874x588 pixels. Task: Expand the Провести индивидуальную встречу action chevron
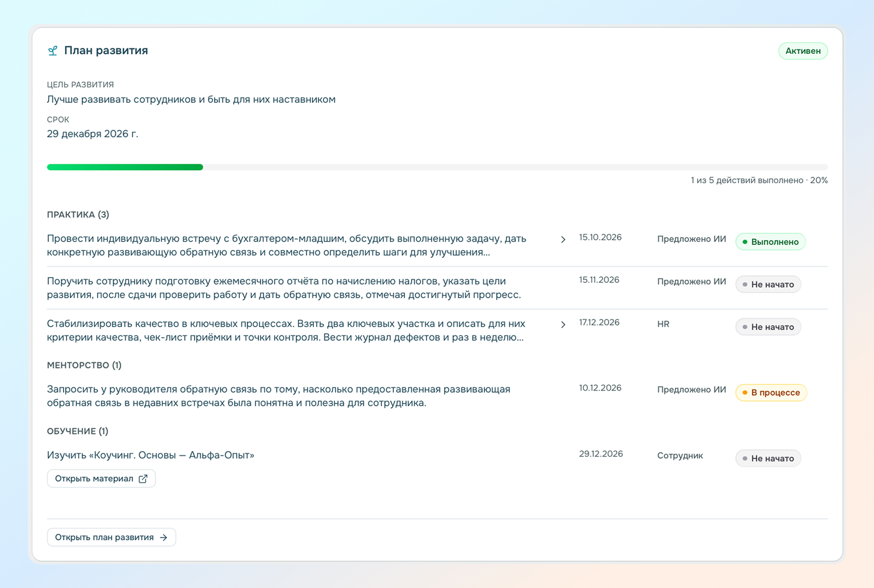coord(563,239)
